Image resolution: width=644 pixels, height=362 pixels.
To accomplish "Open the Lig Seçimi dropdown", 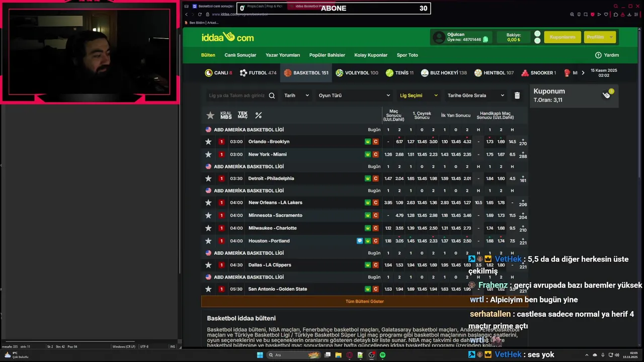I will [419, 96].
